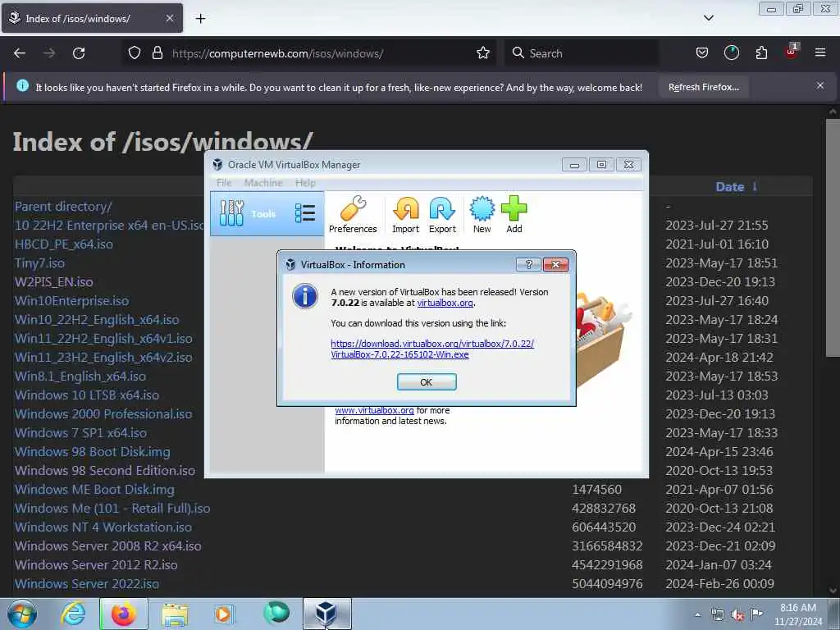This screenshot has height=630, width=840.
Task: Open Windows NT 4 Workstation.iso link
Action: 103,527
